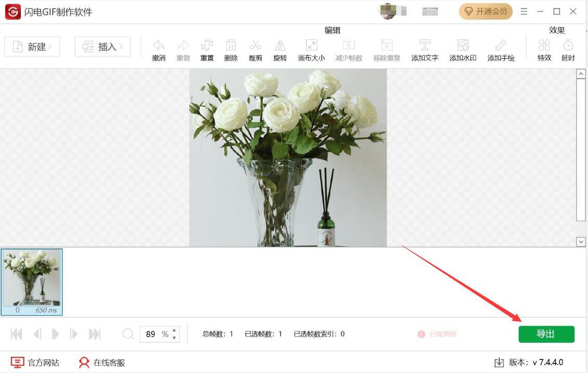Click the 编辑 section heading
The image size is (588, 373).
(x=332, y=30)
